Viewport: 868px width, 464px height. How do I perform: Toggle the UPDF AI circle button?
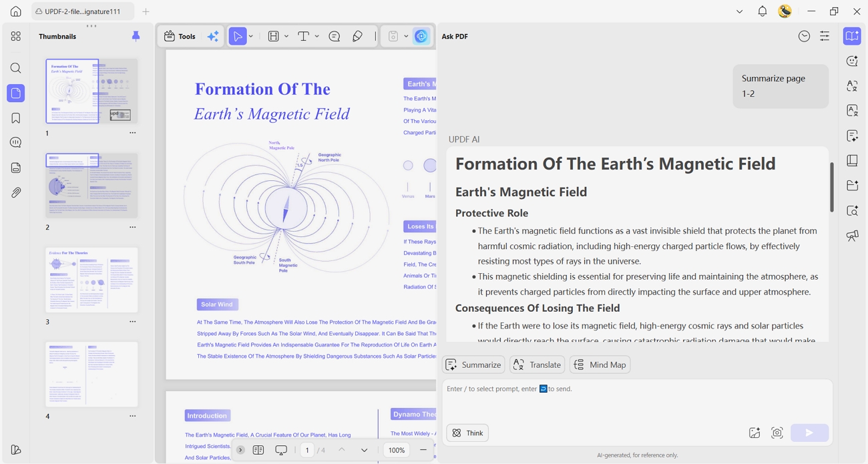coord(421,36)
